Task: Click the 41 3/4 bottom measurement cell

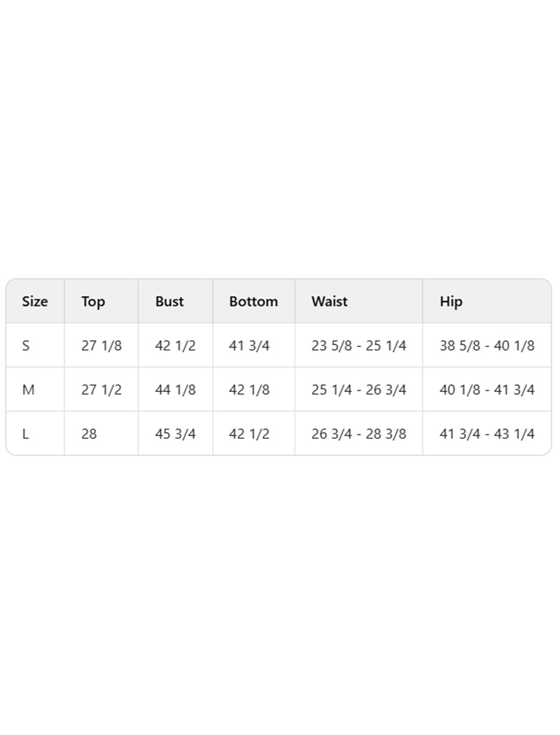Action: click(248, 346)
